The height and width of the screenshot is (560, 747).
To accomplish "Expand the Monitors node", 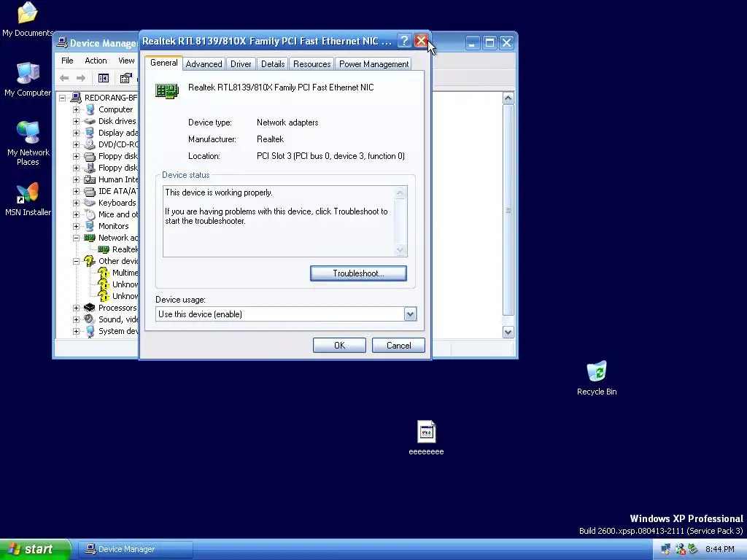I will [x=76, y=226].
